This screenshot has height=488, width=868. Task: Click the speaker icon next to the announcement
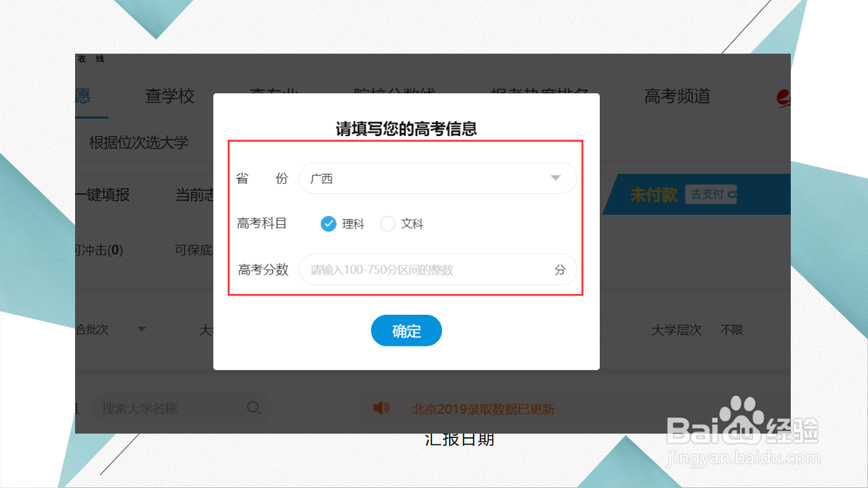(381, 408)
